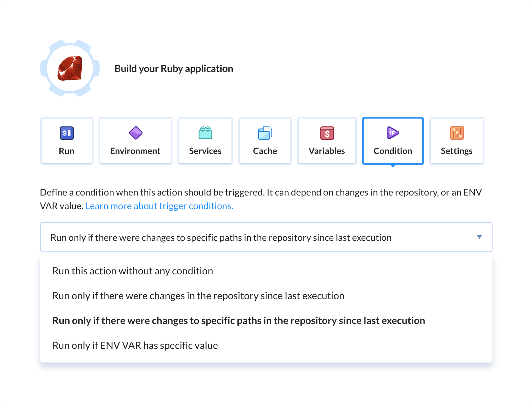
Task: Choose 'Run this action without any condition'
Action: coord(133,271)
